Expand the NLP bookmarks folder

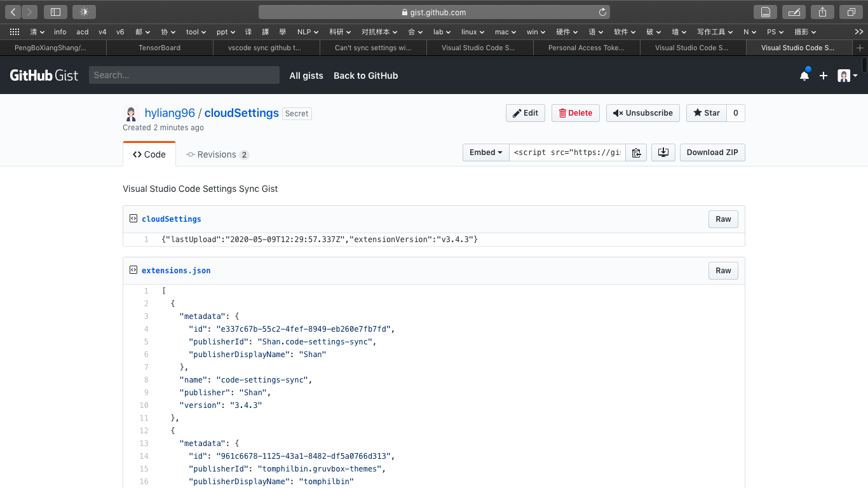(x=308, y=32)
